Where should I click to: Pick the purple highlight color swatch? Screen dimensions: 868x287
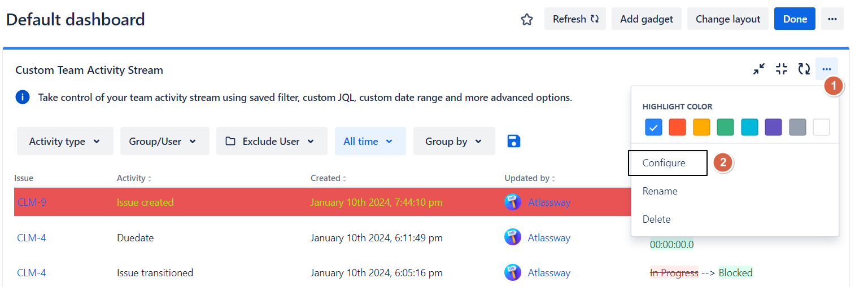[x=773, y=127]
